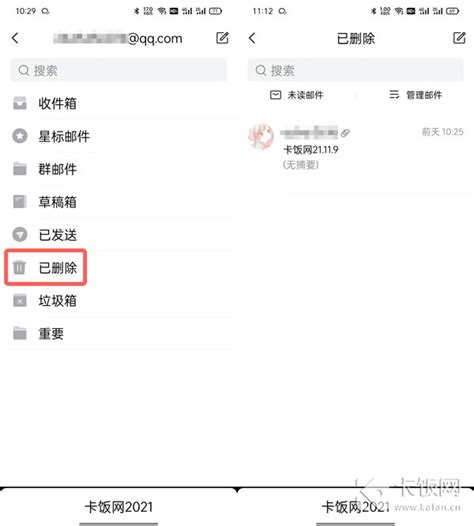Open 星标邮件 starred mail

click(119, 136)
